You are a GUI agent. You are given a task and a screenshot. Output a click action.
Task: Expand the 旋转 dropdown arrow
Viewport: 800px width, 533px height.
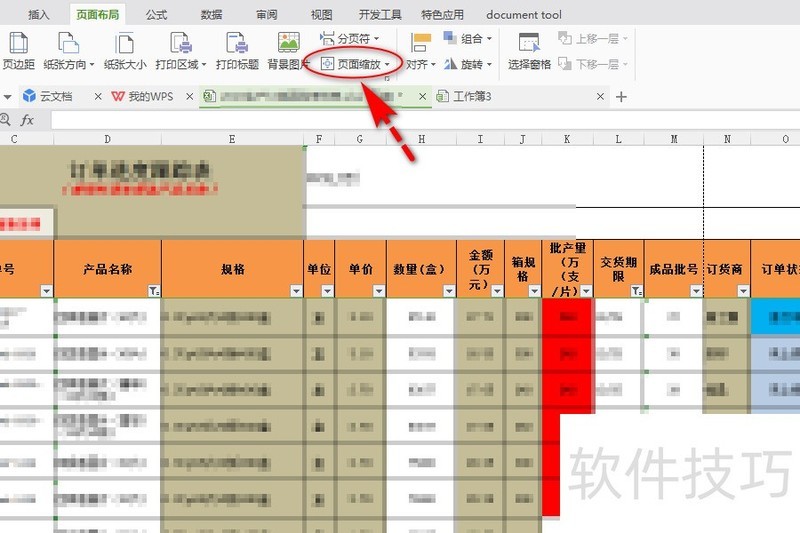tap(489, 64)
